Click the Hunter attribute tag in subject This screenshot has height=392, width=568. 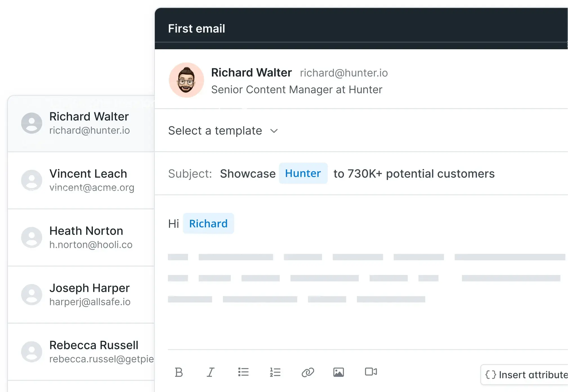coord(303,173)
